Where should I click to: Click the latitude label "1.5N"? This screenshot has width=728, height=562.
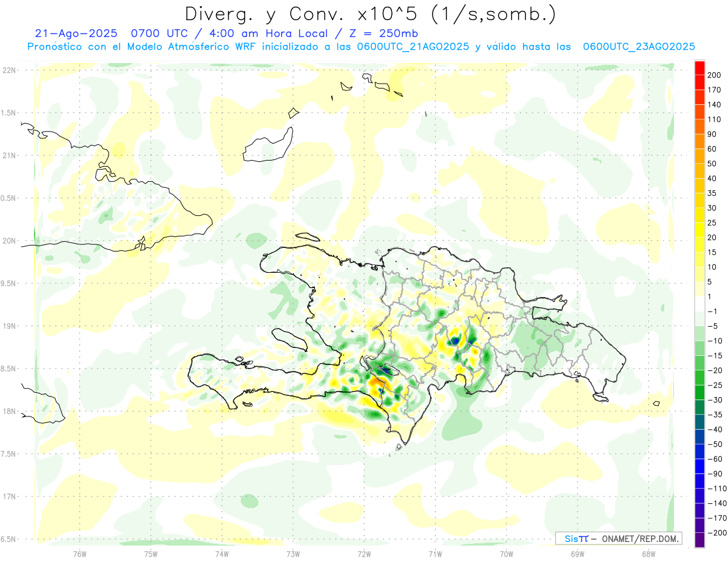tap(9, 113)
